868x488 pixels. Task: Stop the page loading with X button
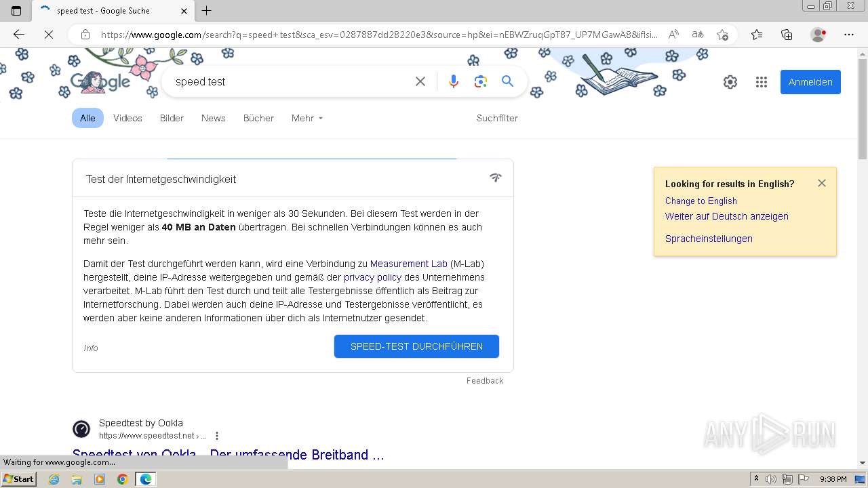pos(48,35)
